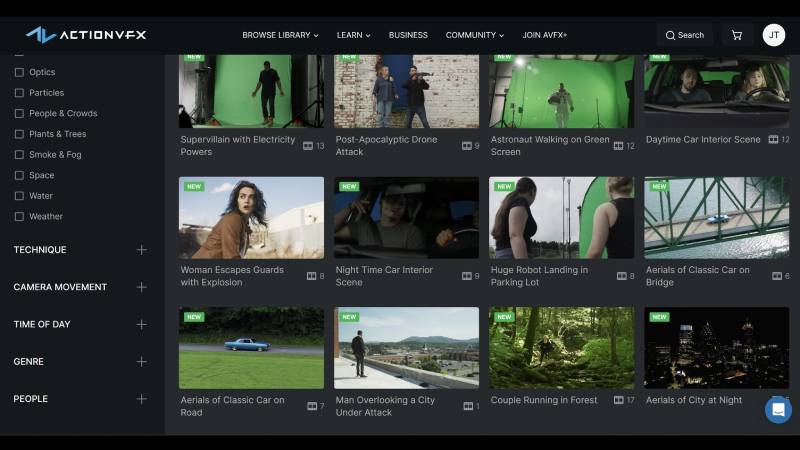Click NEW badge on Classic Car on Road thumbnail

194,317
